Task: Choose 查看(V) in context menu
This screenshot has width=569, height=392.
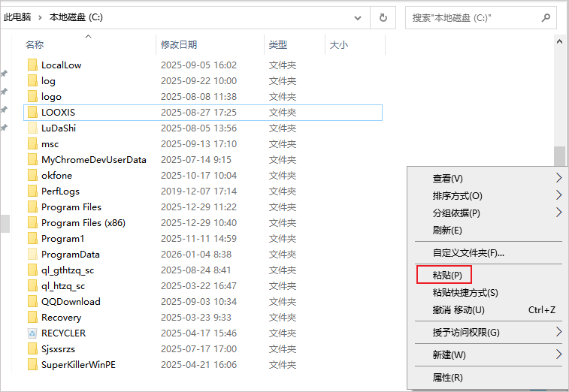Action: [489, 179]
